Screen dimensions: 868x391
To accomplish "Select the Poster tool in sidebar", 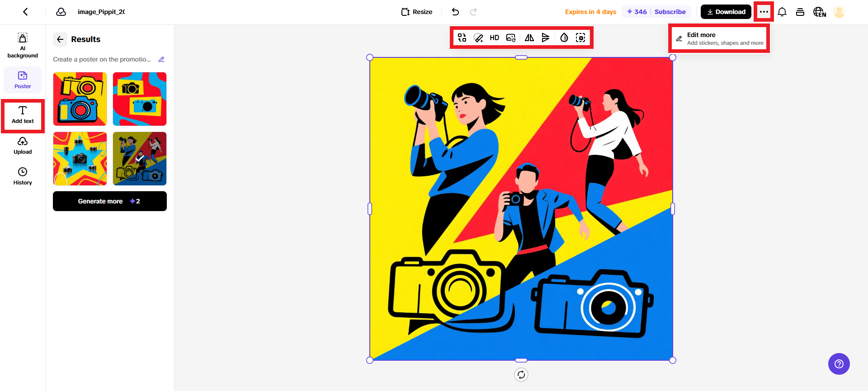I will point(23,80).
